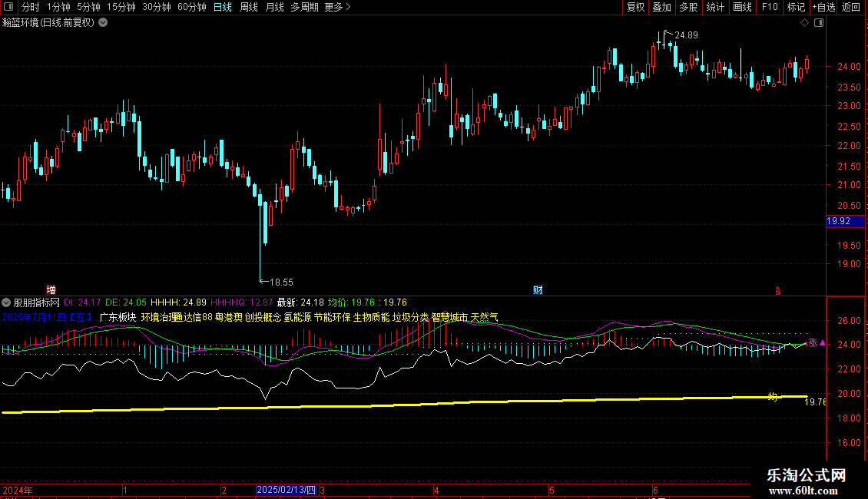Click the 统计 statistics button
This screenshot has width=868, height=499.
coord(714,7)
